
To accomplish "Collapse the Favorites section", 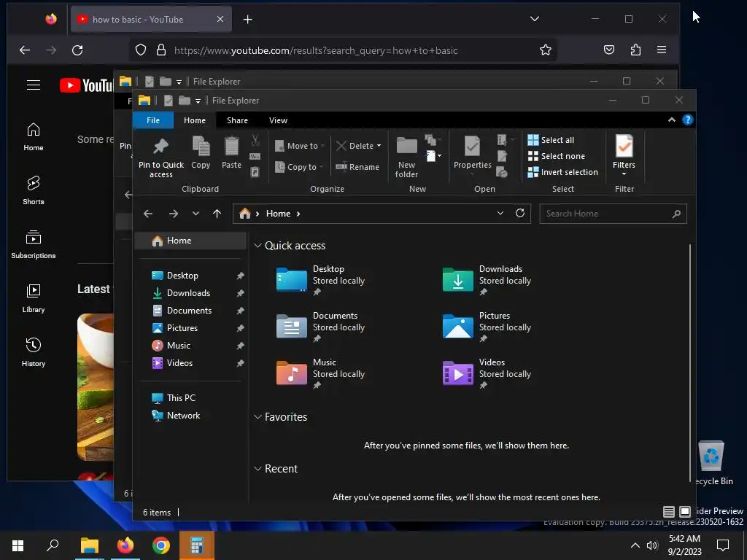I will point(258,417).
